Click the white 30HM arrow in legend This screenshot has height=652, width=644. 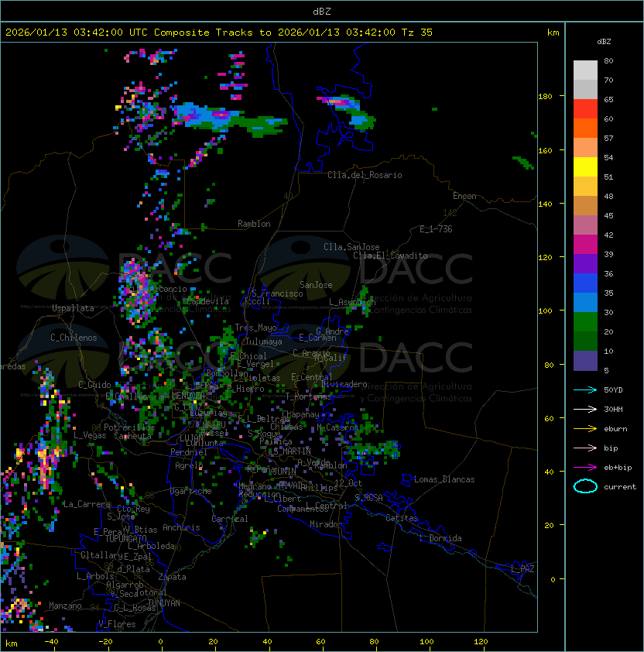(585, 409)
